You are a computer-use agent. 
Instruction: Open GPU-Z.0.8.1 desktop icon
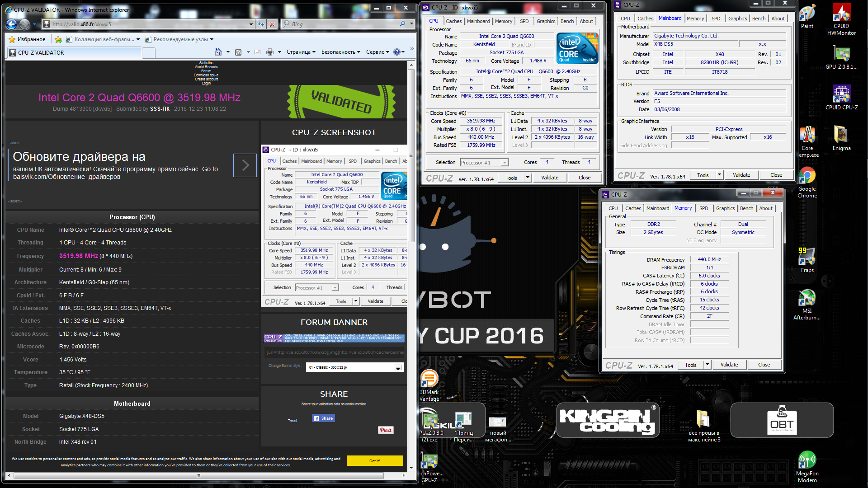[x=841, y=57]
